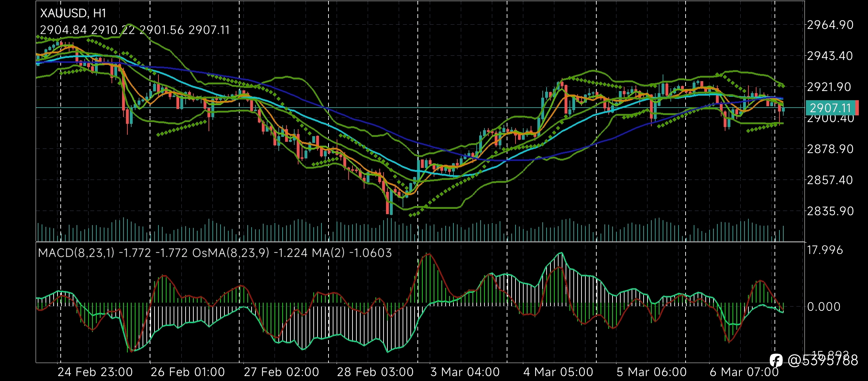Click the 0.000 indicator zero level label
The image size is (868, 381).
pos(824,307)
